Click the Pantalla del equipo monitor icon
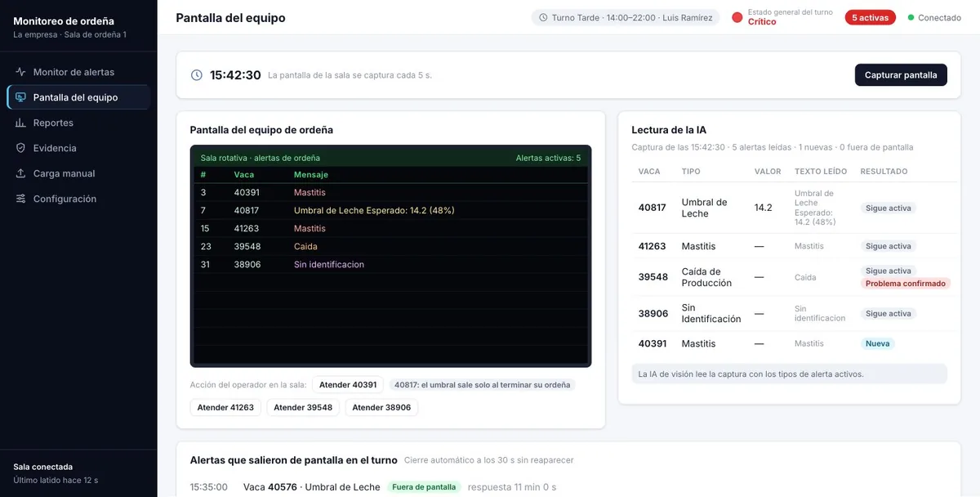 pyautogui.click(x=21, y=97)
